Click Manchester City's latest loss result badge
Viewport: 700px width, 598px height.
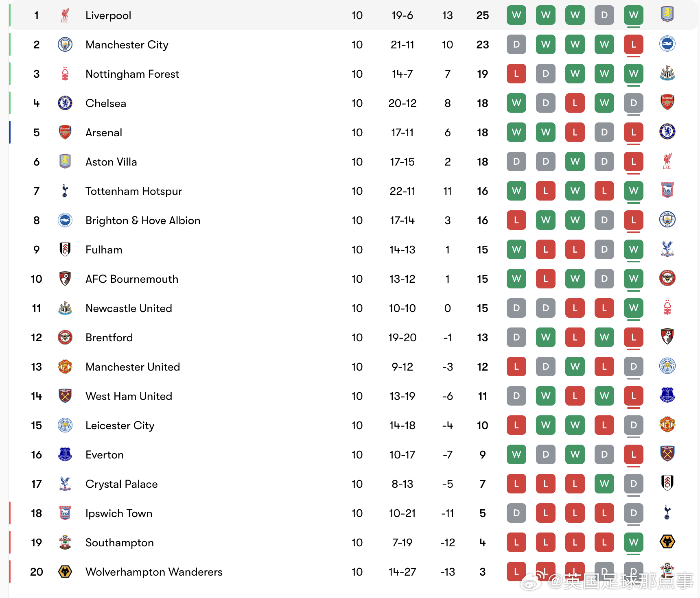(x=633, y=45)
